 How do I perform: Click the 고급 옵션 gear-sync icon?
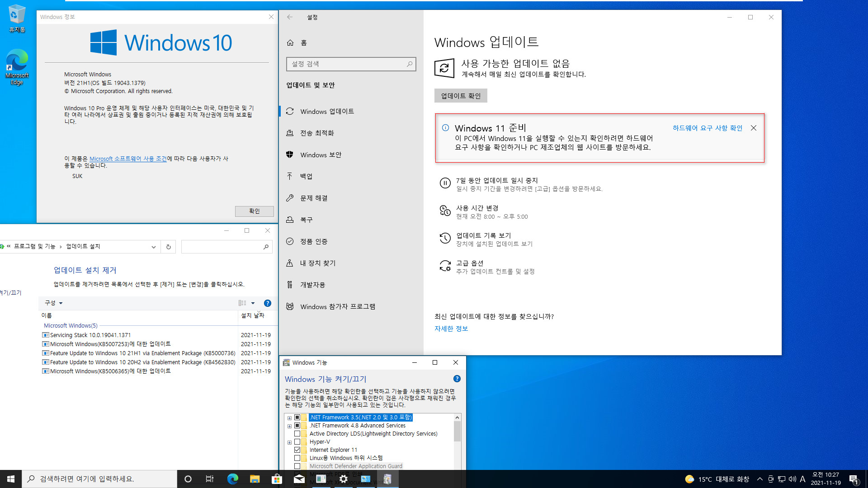pyautogui.click(x=445, y=266)
